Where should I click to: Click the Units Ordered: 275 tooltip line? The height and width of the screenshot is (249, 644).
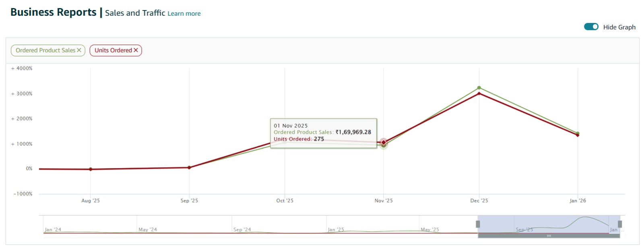[x=299, y=139]
